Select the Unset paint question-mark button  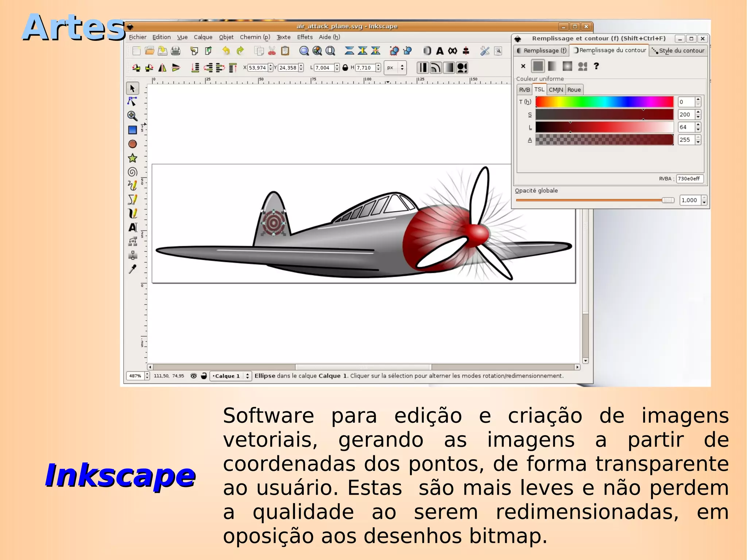596,66
